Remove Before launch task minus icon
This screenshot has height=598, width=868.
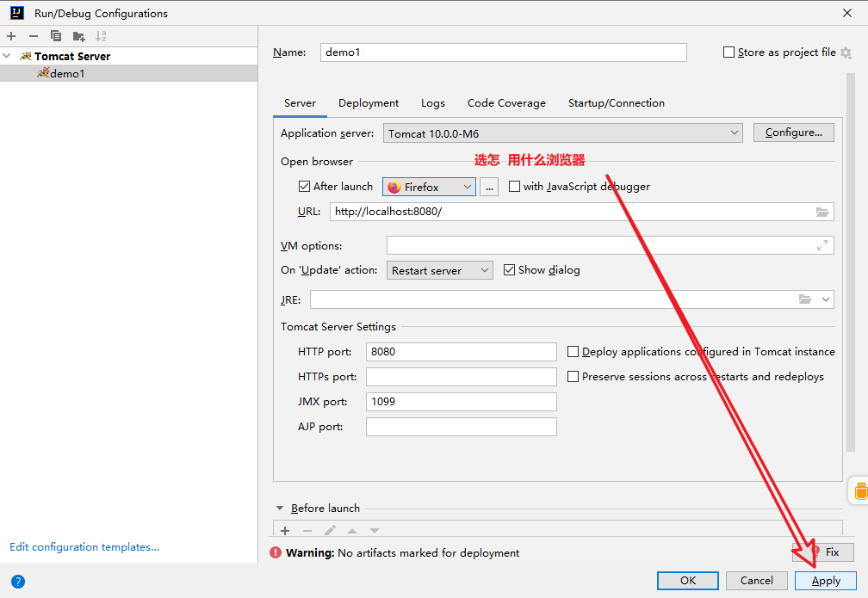coord(307,531)
